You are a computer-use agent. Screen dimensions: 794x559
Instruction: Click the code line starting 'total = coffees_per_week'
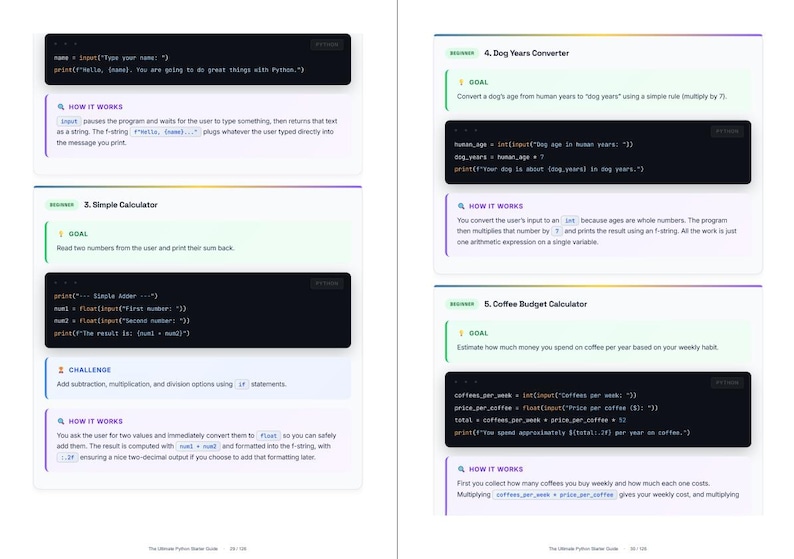[540, 420]
